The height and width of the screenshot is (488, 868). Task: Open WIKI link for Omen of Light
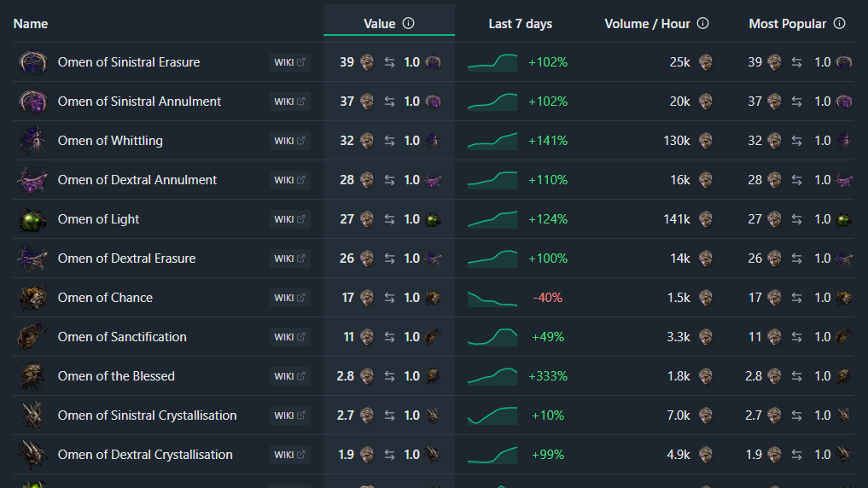click(x=289, y=219)
